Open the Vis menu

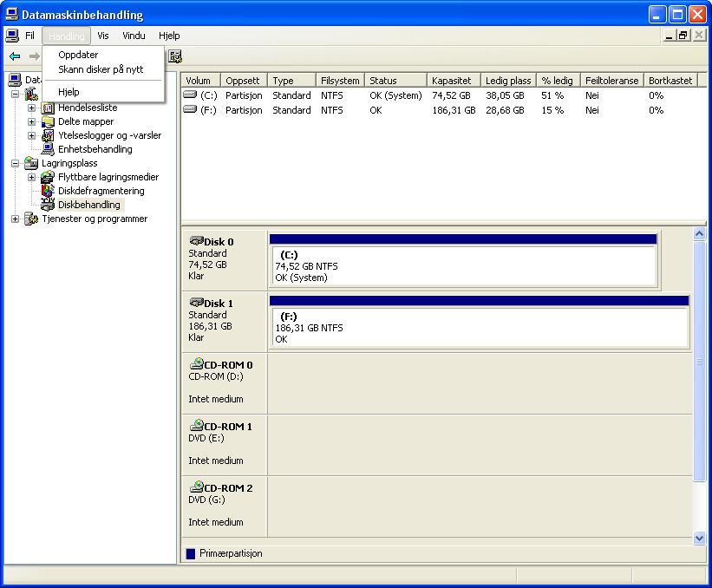coord(103,36)
